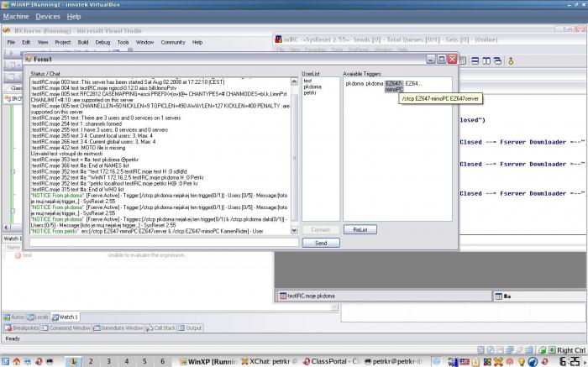
Task: Switch to the Locals tab
Action: click(39, 317)
